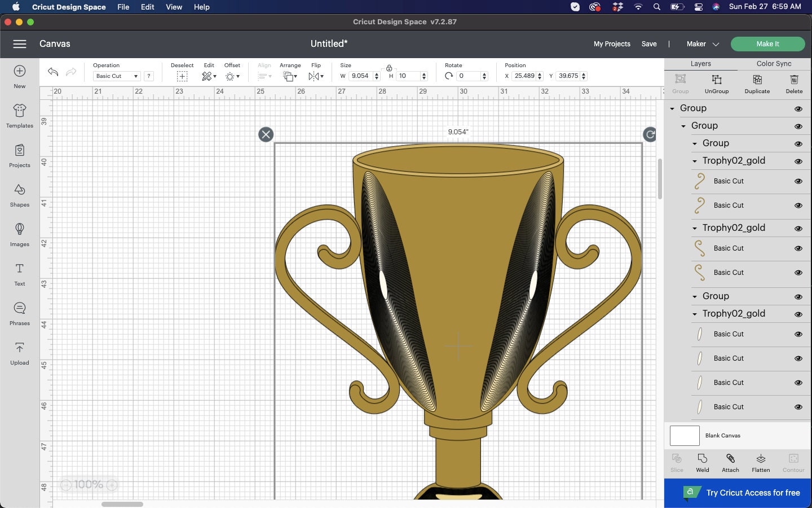Toggle visibility of the first Basic Cut layer
Screen dimensions: 812x508
(x=799, y=182)
